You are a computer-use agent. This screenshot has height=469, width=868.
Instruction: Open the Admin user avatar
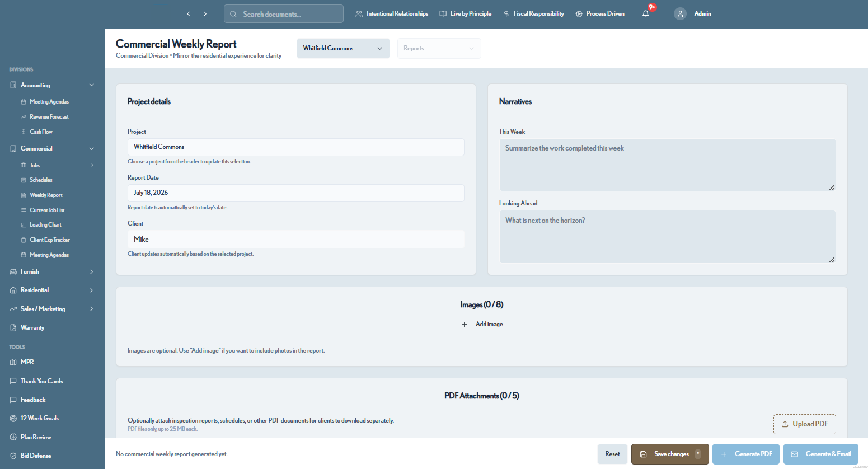click(x=680, y=14)
